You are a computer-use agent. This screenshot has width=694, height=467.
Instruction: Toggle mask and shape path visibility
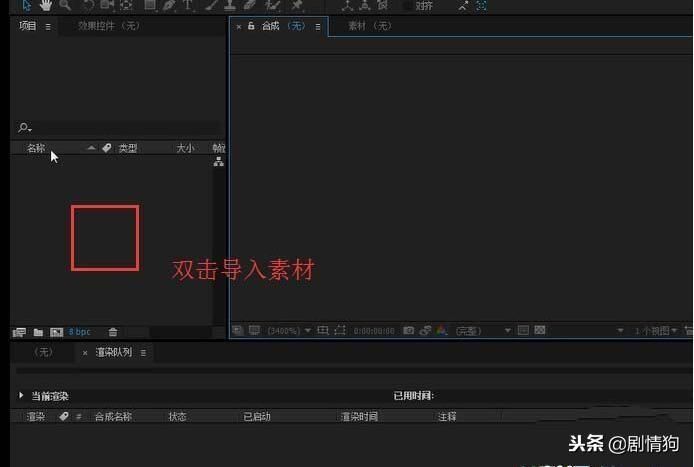pyautogui.click(x=340, y=330)
